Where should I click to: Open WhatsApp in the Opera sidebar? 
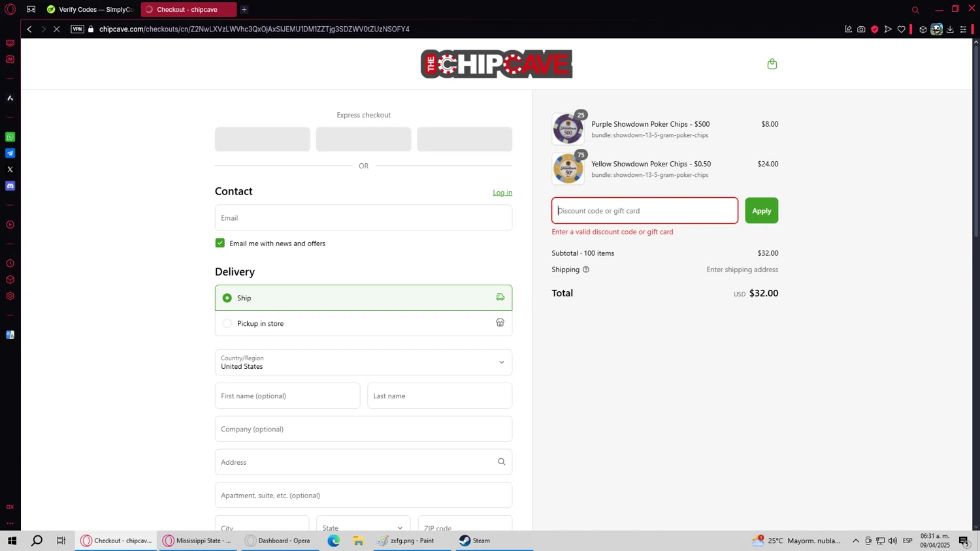click(10, 137)
